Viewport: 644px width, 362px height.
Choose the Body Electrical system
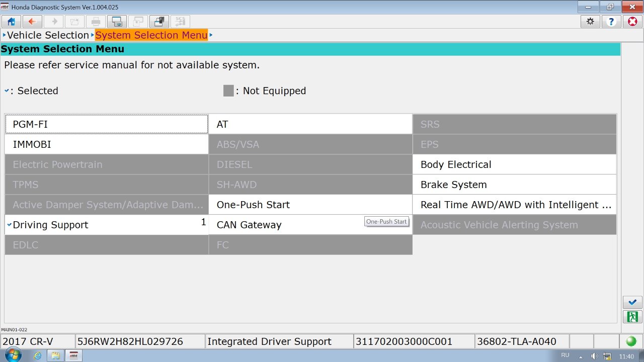click(514, 164)
